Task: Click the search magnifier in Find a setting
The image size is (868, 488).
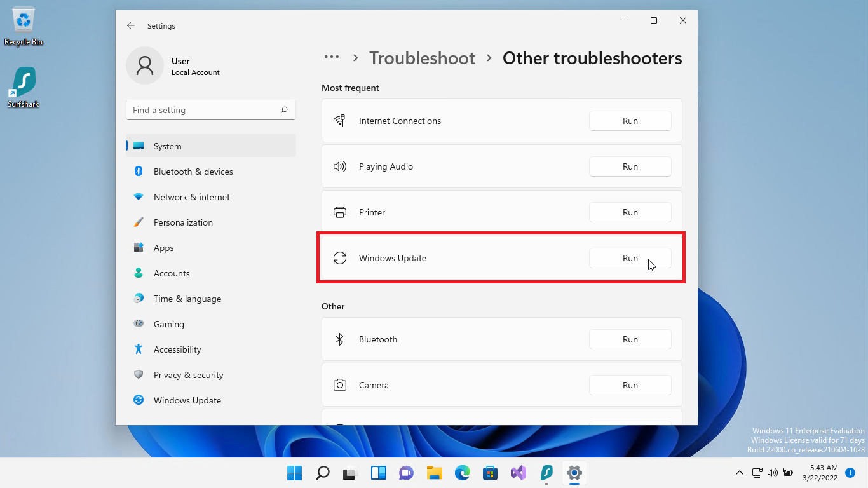Action: pos(284,110)
